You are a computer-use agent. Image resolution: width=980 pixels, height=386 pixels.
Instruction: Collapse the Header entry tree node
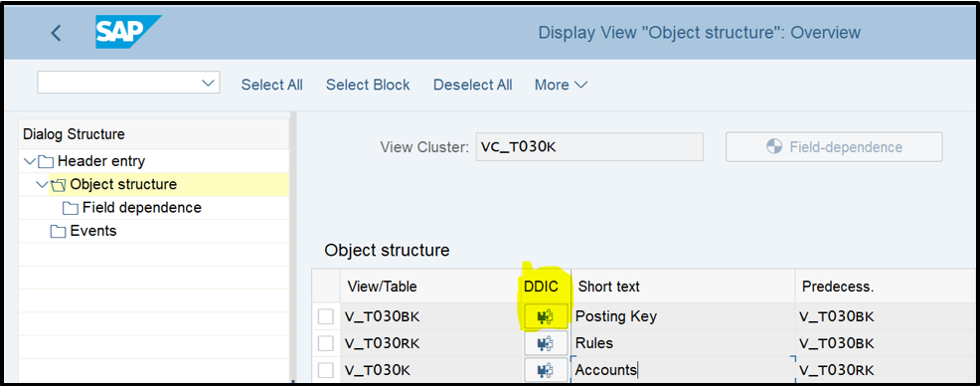pos(29,161)
